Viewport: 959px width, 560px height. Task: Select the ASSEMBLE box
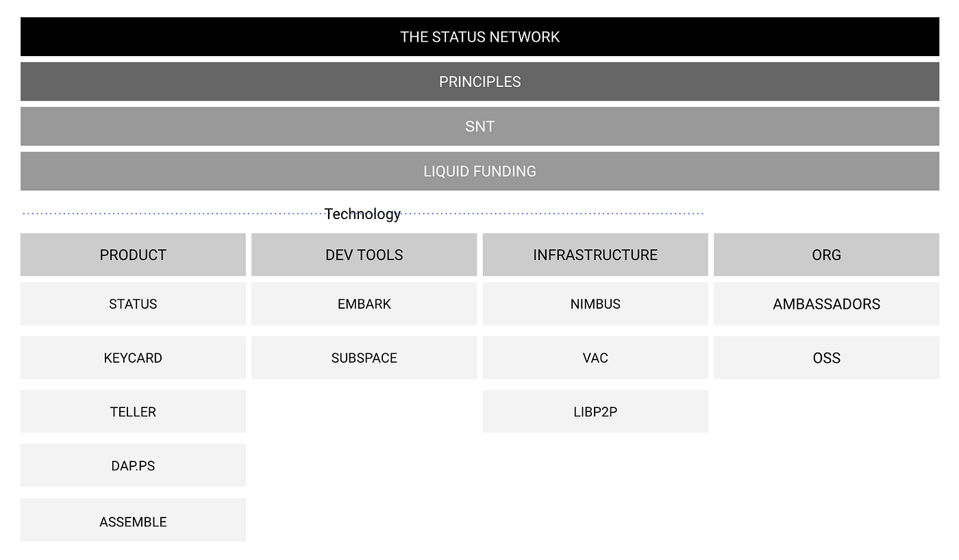[133, 520]
